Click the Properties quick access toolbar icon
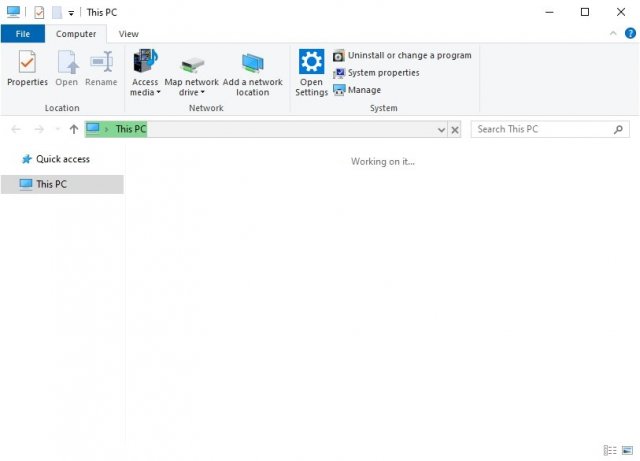 coord(39,13)
